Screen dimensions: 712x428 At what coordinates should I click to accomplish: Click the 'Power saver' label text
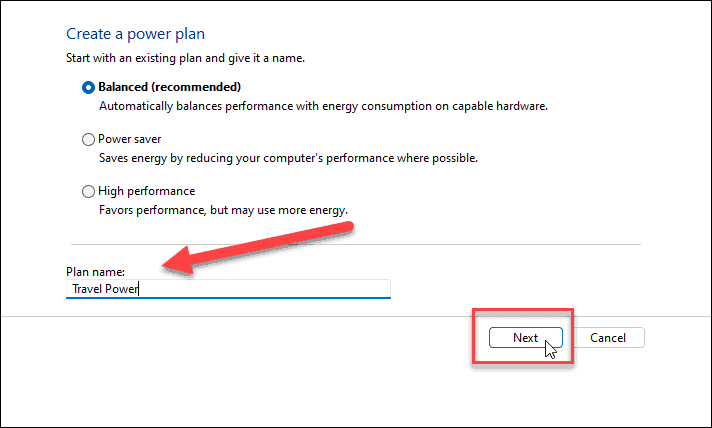pyautogui.click(x=129, y=140)
